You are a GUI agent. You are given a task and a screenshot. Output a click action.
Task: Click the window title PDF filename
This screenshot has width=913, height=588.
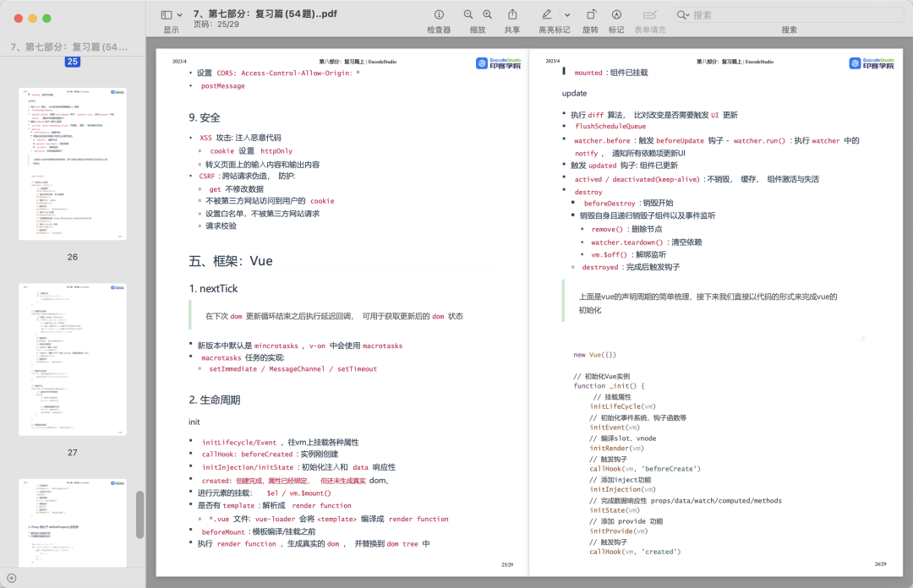click(265, 14)
